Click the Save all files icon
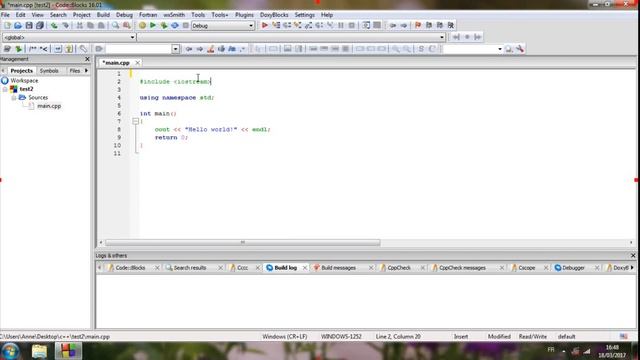The image size is (640, 360). coord(40,25)
